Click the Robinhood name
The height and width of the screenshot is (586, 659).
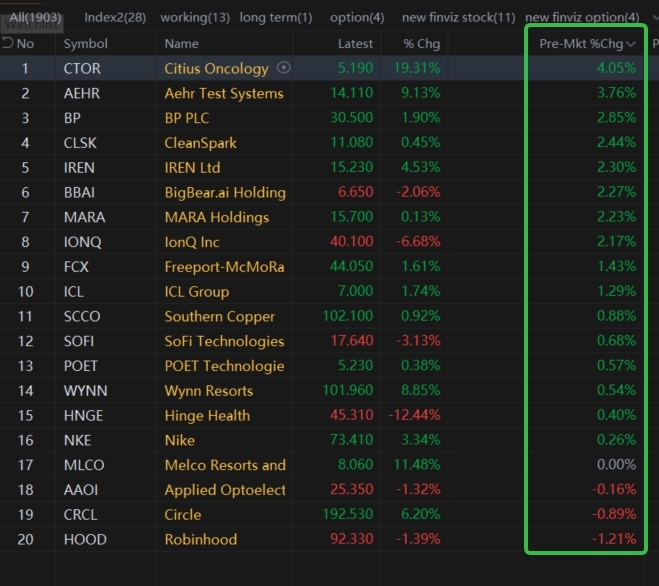pyautogui.click(x=200, y=540)
